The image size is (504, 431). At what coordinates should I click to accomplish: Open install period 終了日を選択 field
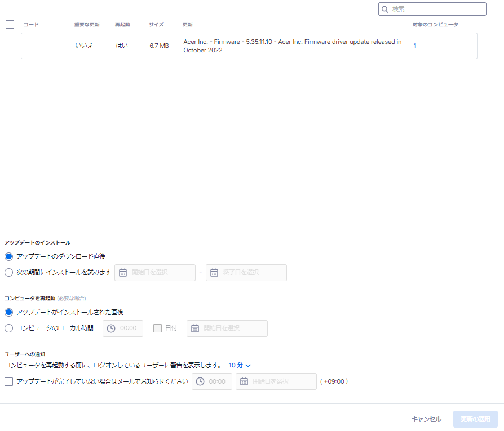pos(246,272)
